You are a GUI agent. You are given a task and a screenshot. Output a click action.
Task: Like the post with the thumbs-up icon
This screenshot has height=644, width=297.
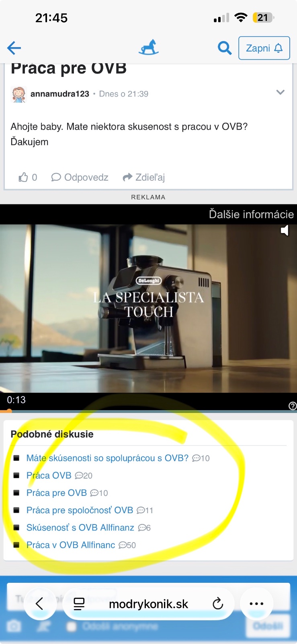pyautogui.click(x=23, y=178)
